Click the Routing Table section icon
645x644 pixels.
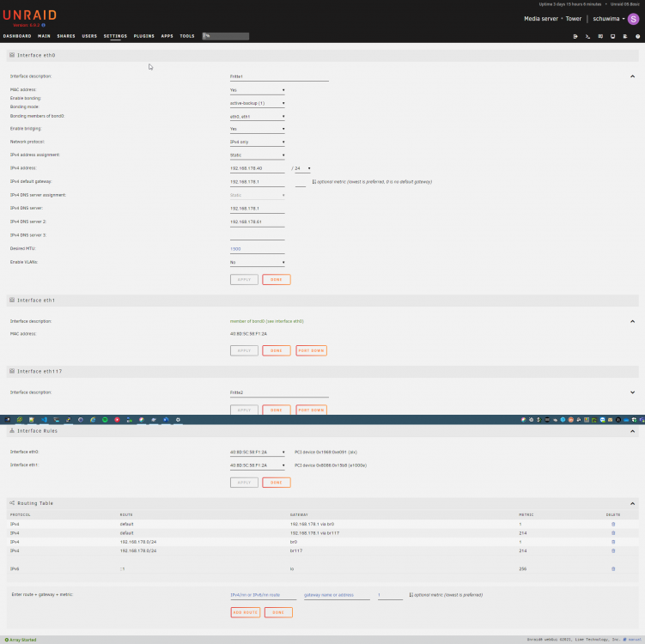[12, 502]
